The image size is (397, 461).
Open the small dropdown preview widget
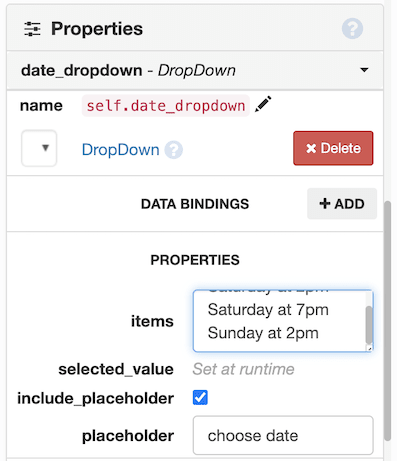click(39, 148)
